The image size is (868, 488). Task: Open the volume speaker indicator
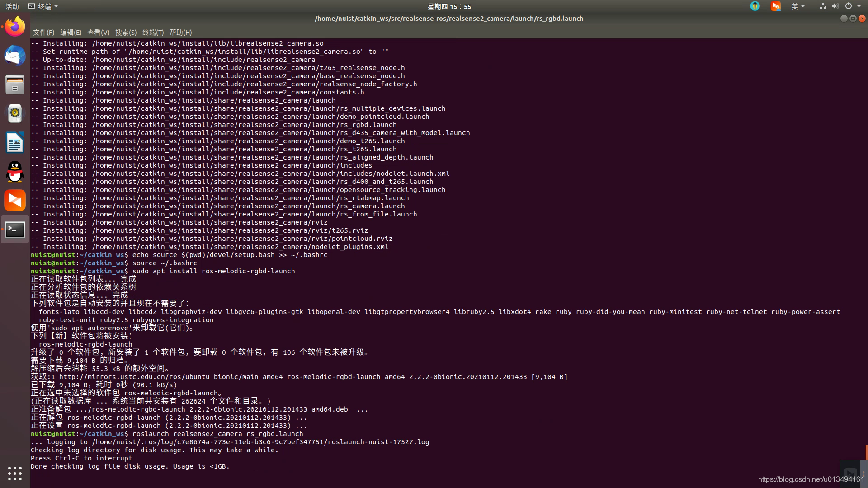click(x=835, y=6)
